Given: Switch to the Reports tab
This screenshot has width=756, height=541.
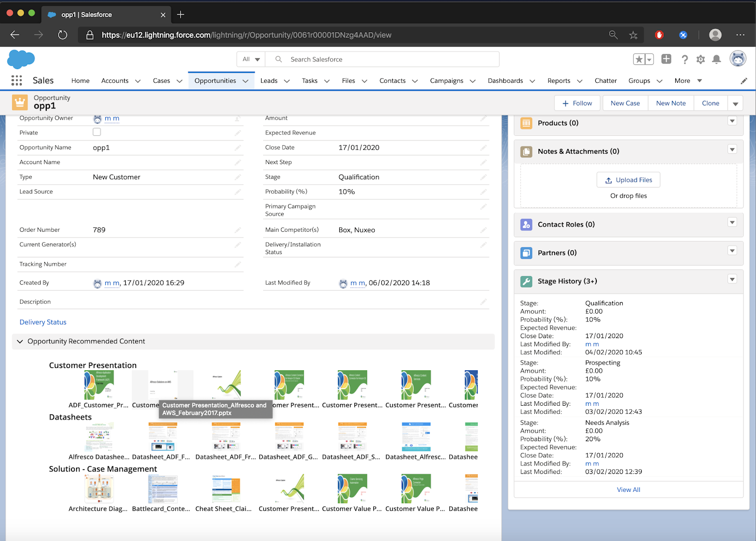Looking at the screenshot, I should [559, 80].
